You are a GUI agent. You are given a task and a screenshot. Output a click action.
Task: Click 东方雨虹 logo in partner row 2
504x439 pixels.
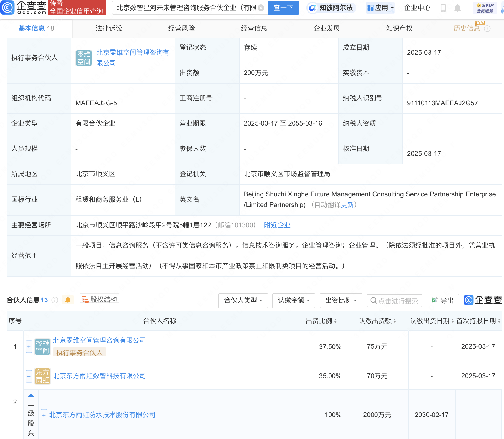[x=42, y=376]
